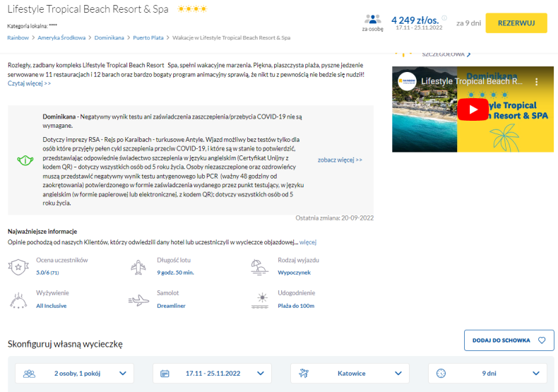Click the green COVID mask icon
Screen dimensions: 558x392
25,160
